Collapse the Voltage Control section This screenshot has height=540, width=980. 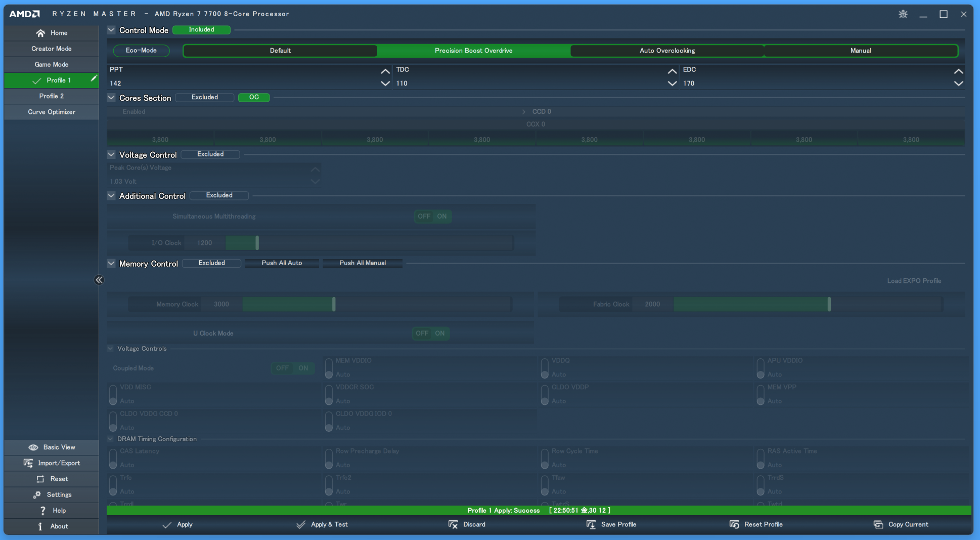click(x=111, y=155)
